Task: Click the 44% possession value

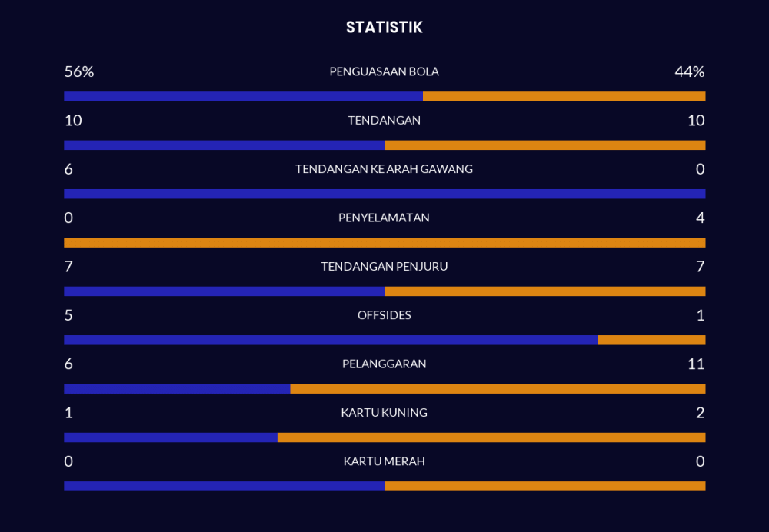Action: (x=689, y=71)
